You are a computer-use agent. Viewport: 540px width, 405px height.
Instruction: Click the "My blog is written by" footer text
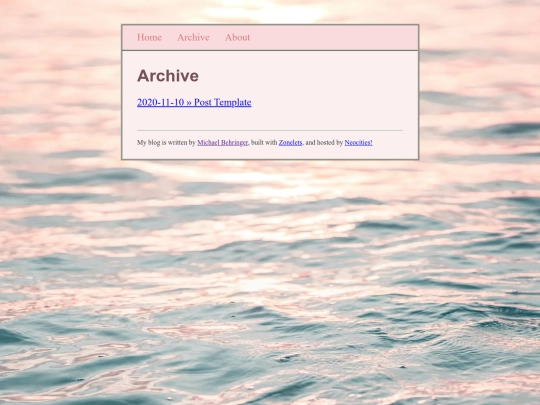tap(166, 143)
